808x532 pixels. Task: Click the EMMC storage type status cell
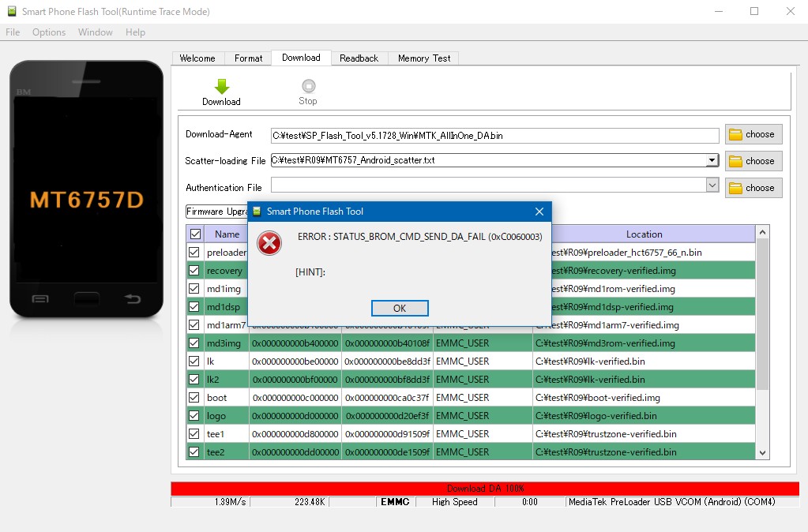point(395,502)
